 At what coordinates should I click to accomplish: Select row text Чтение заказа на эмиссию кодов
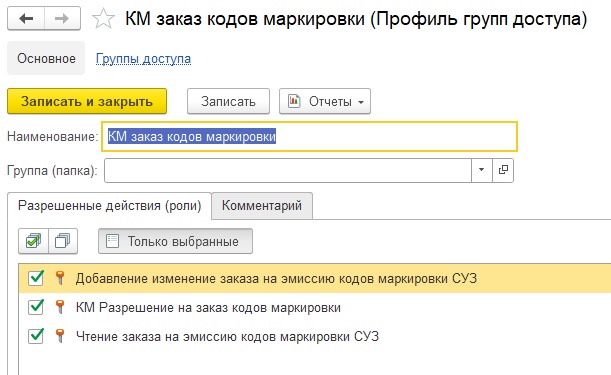pos(227,336)
